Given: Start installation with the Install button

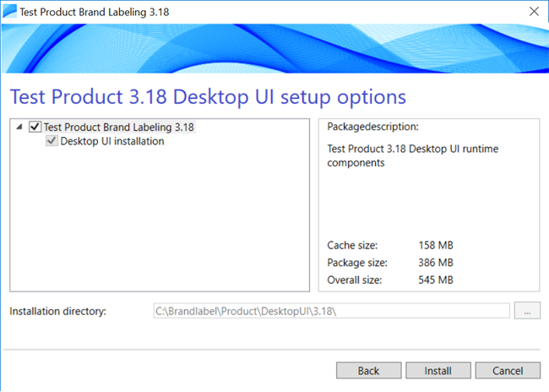Looking at the screenshot, I should coord(438,371).
